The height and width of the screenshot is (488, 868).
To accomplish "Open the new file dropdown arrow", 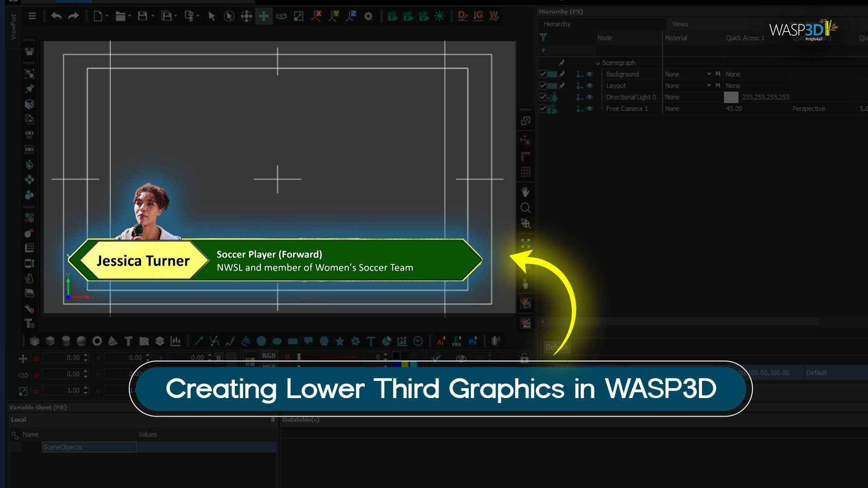I will pos(107,16).
